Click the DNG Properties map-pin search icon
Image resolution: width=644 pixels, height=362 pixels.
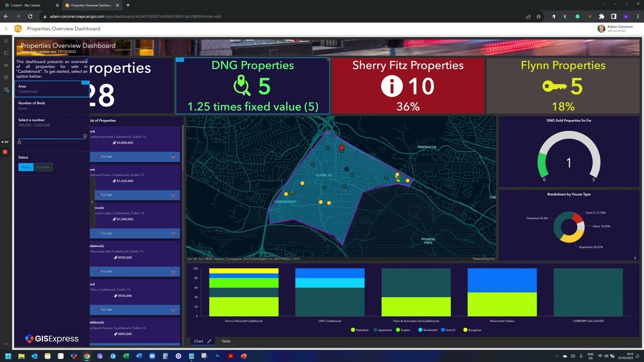(242, 85)
